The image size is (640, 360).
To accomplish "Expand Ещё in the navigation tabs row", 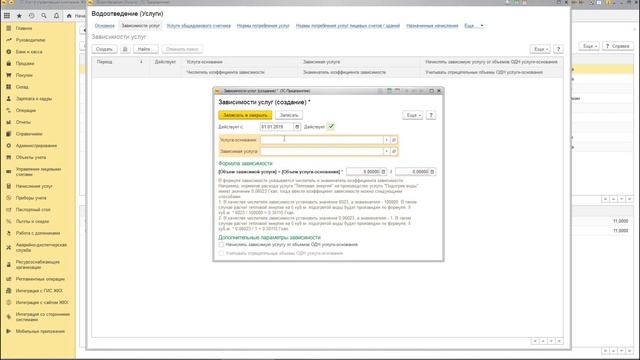I will click(473, 26).
